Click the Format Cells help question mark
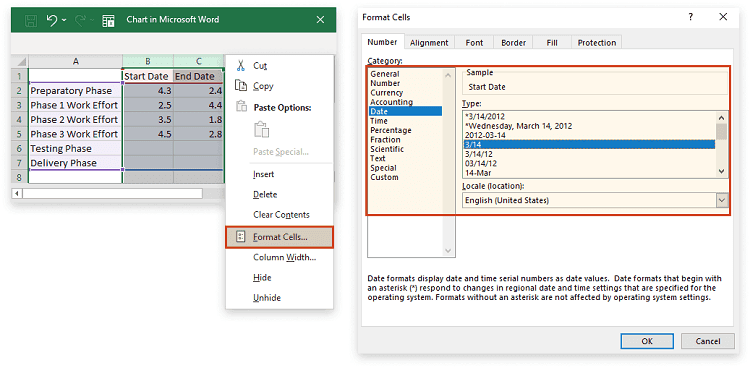The height and width of the screenshot is (368, 750). point(690,17)
